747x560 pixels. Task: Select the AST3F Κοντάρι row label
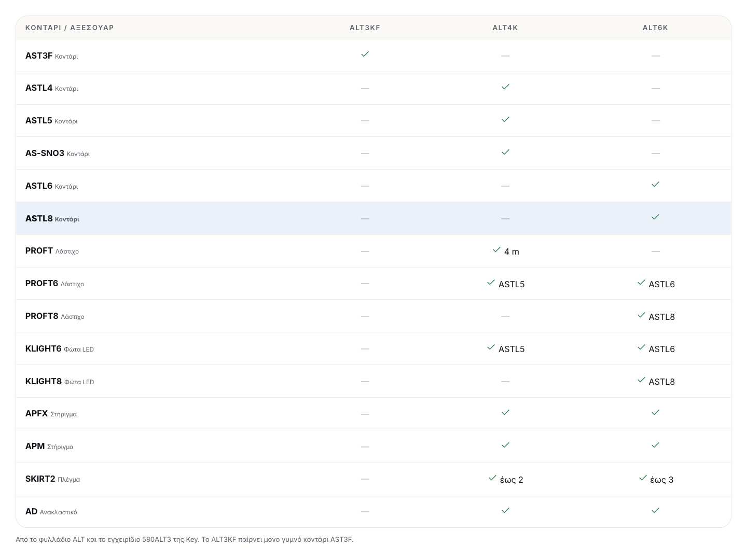[x=52, y=55]
